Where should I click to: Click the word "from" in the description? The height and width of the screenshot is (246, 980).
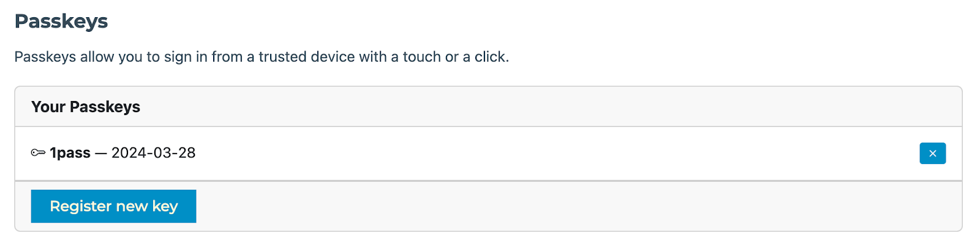227,57
